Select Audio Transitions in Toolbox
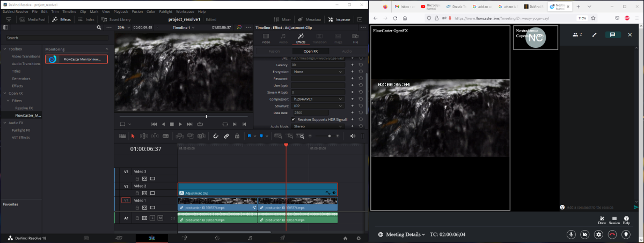The image size is (644, 243). (x=26, y=63)
